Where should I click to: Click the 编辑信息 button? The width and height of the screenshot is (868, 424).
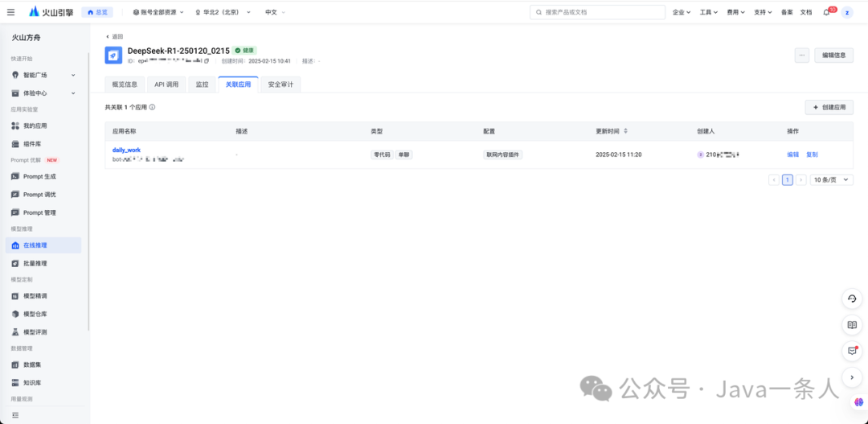[833, 55]
